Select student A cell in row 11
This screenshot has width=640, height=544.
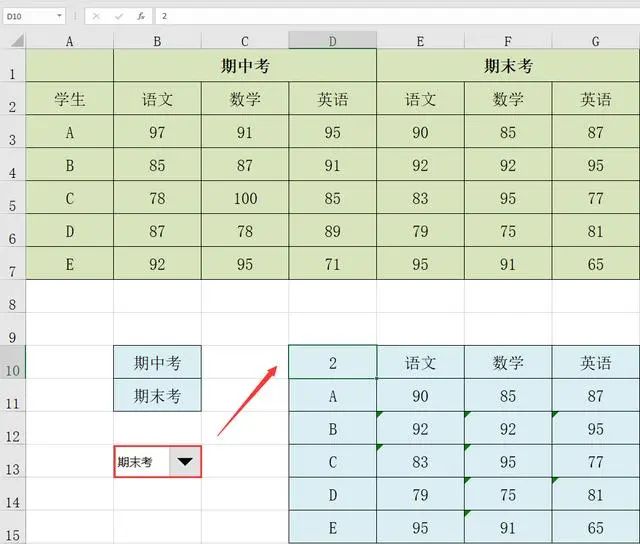point(333,395)
